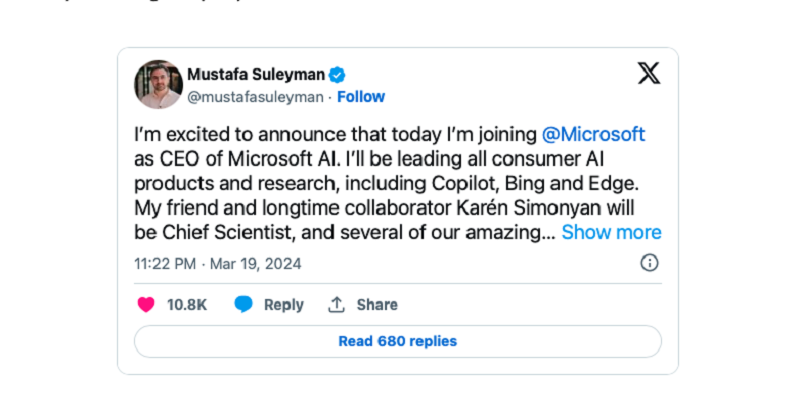Open the @Microsoft mention link
800x420 pixels.
(593, 135)
